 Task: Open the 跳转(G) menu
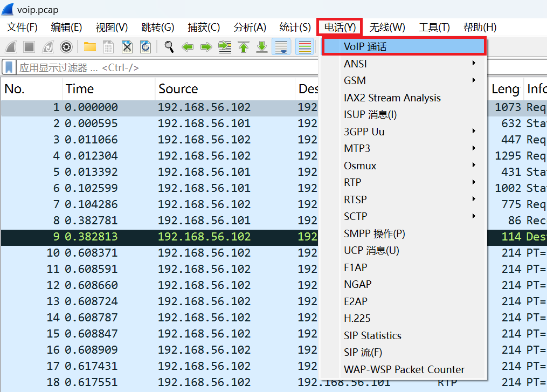[x=158, y=27]
